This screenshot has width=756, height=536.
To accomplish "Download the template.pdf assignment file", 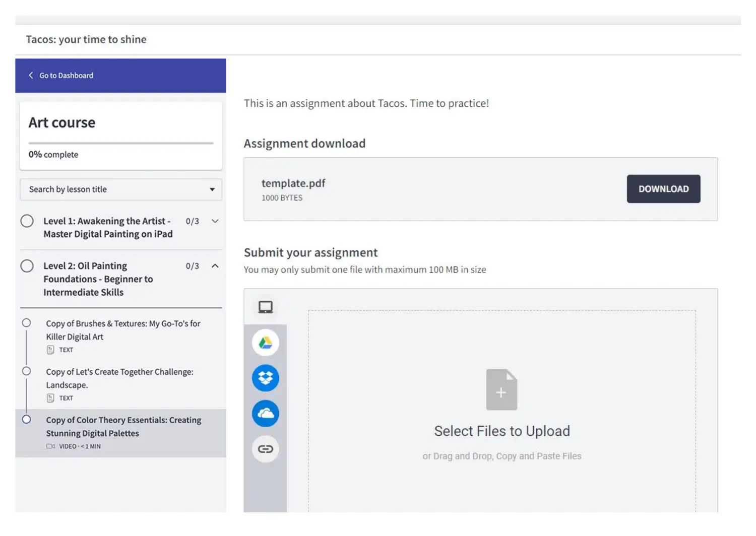I will point(663,189).
